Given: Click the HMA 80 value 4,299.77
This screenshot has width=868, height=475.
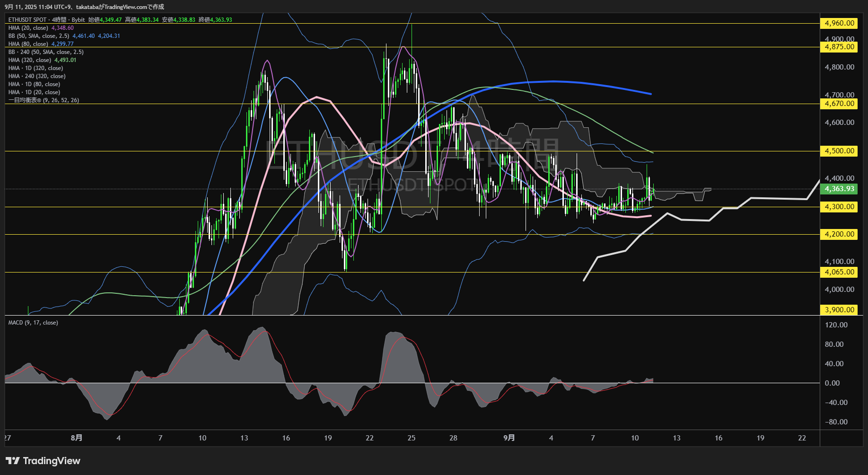Looking at the screenshot, I should tap(62, 44).
